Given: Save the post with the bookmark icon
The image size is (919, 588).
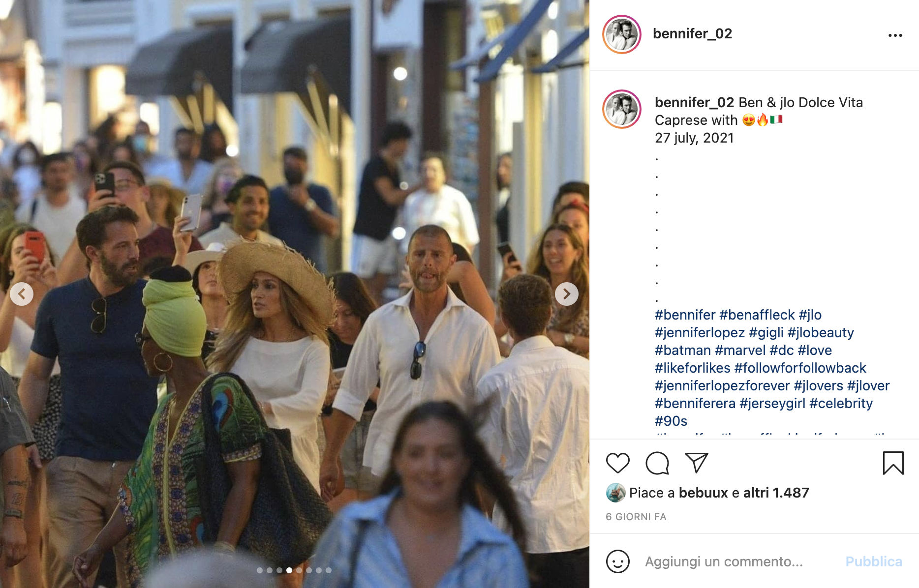Looking at the screenshot, I should [x=893, y=463].
